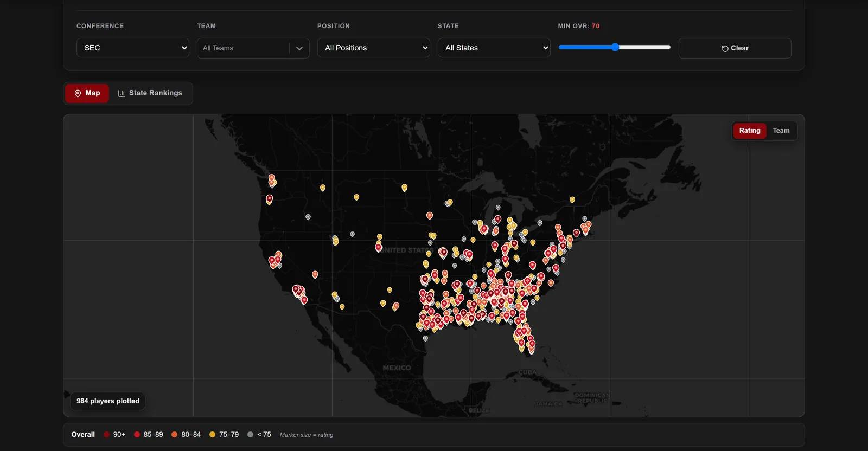Open the All Teams combo box
The height and width of the screenshot is (451, 868).
click(253, 48)
